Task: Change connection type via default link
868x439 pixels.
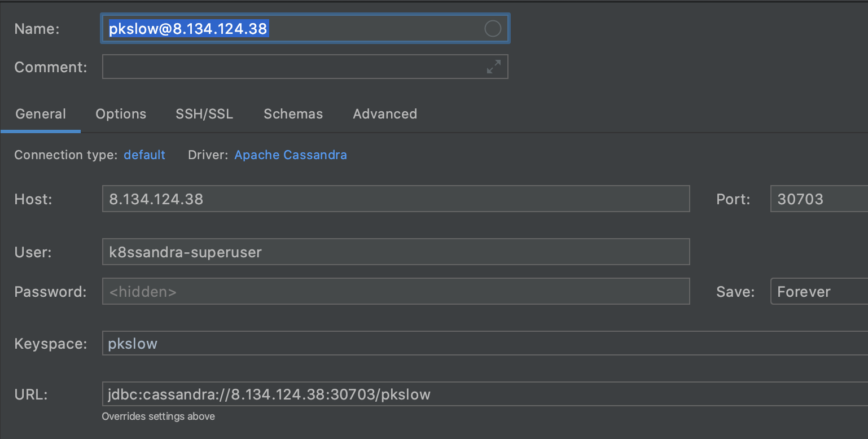Action: point(144,155)
